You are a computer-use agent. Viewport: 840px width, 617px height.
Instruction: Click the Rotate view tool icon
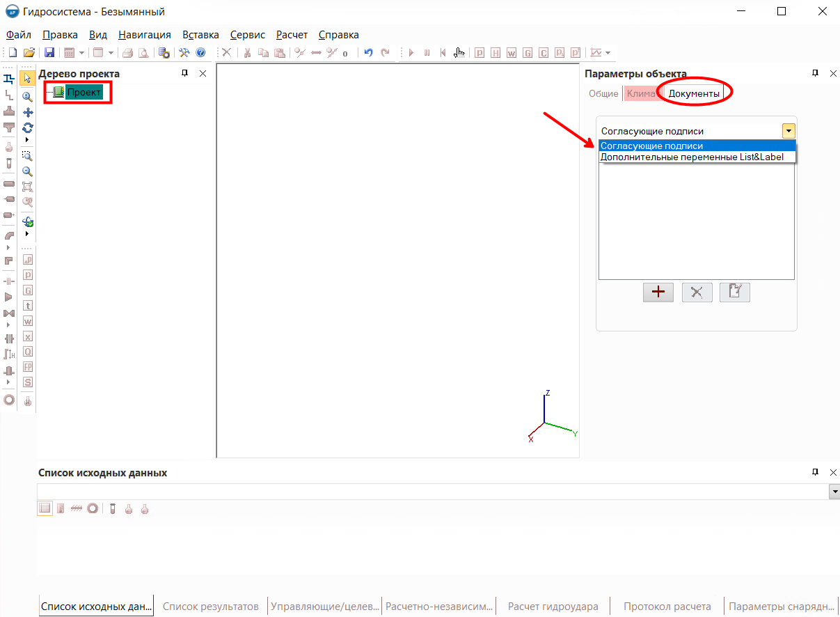28,127
